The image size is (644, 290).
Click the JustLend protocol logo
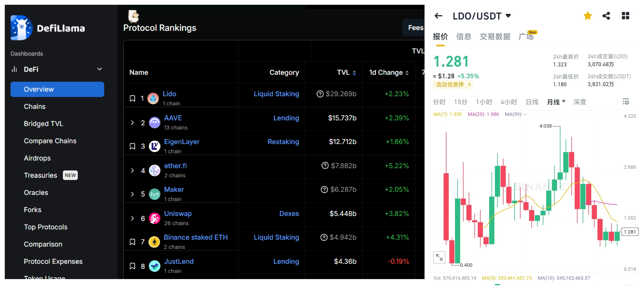point(154,266)
